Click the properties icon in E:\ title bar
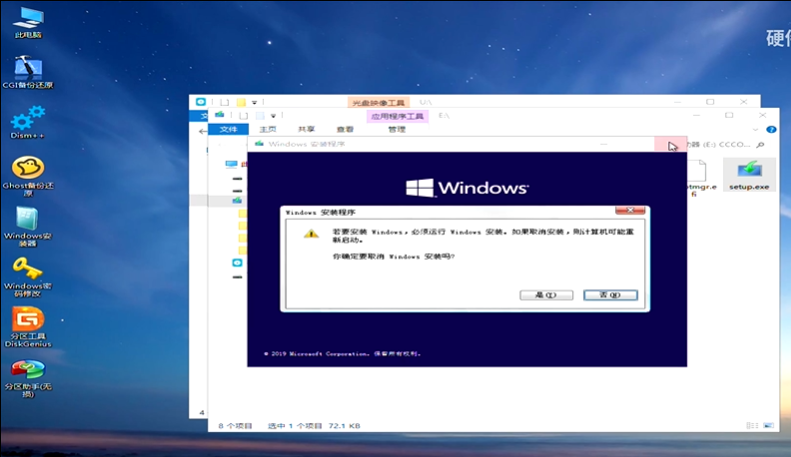 click(244, 116)
